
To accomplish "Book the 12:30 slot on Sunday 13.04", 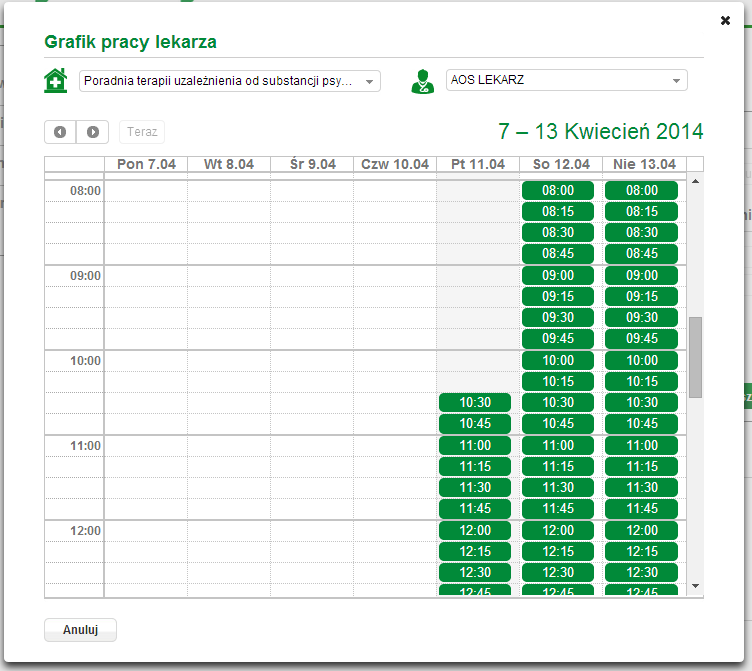I will point(641,573).
